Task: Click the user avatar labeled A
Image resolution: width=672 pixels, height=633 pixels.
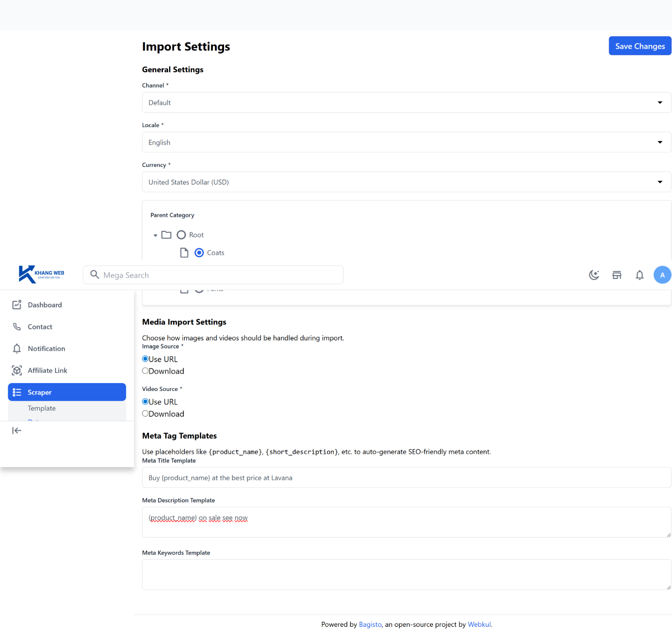Action: pyautogui.click(x=662, y=275)
